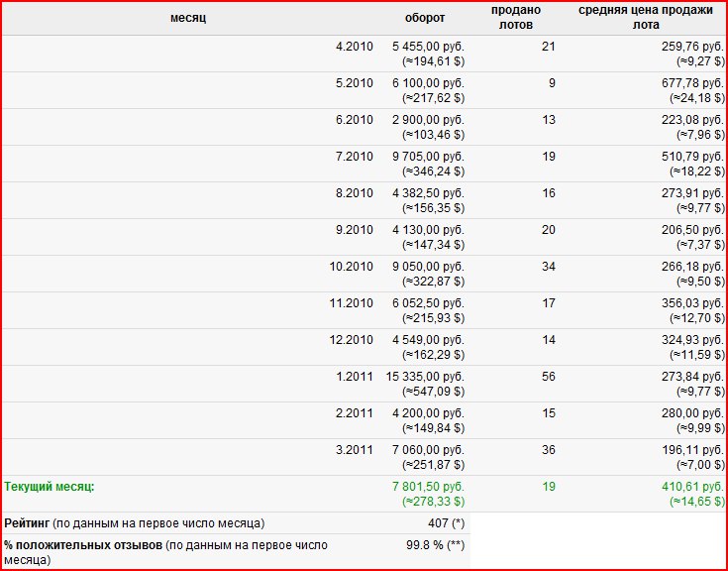This screenshot has width=728, height=571.
Task: Click turnover value 5 455,00 руб.
Action: [x=428, y=47]
